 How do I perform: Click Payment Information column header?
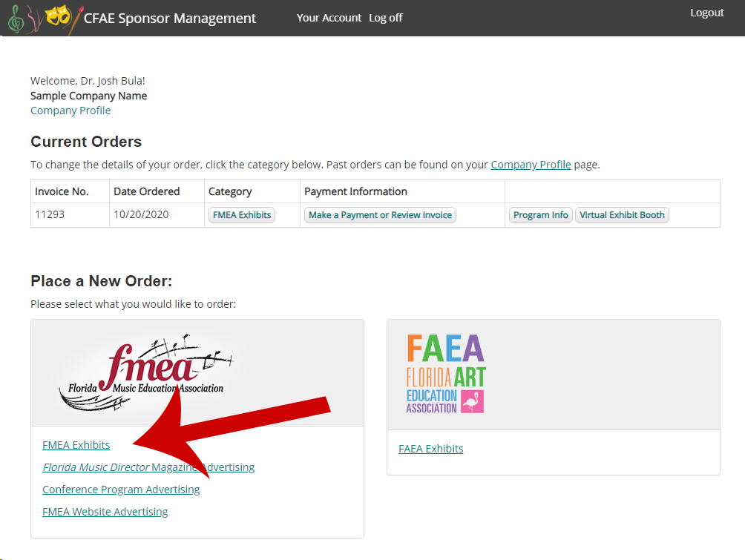pyautogui.click(x=402, y=191)
